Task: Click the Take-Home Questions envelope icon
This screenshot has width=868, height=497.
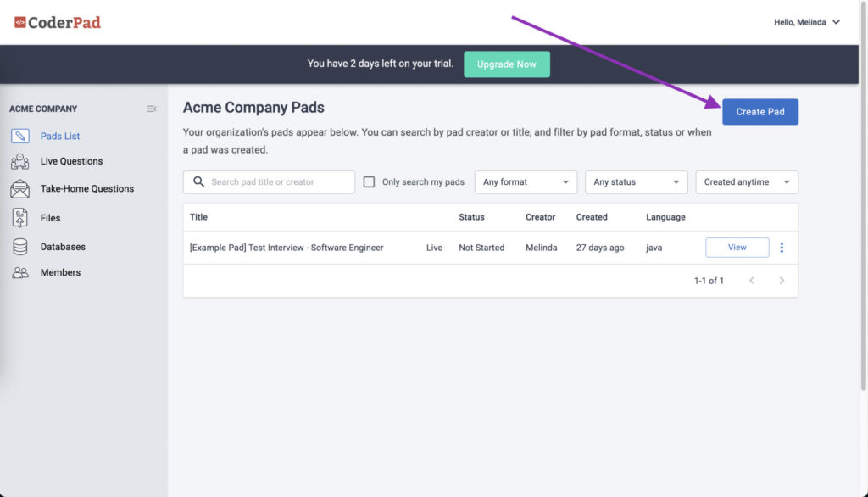Action: [x=20, y=189]
